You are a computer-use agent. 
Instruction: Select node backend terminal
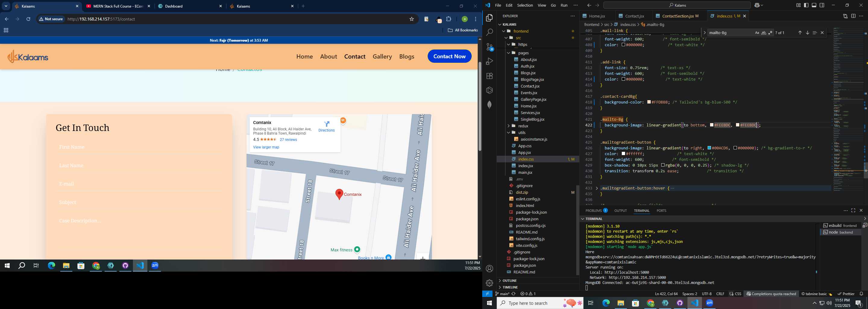(840, 232)
